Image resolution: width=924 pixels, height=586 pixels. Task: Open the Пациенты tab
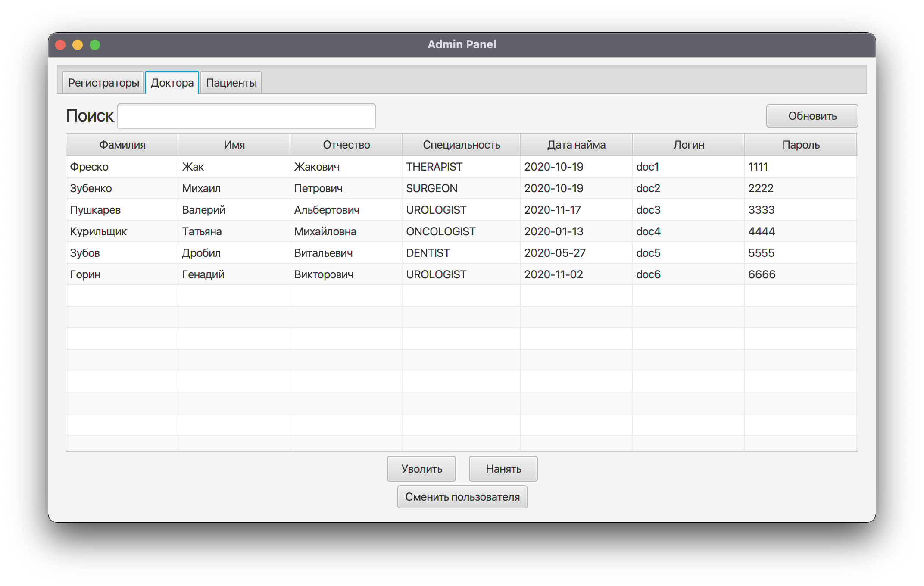click(x=231, y=83)
